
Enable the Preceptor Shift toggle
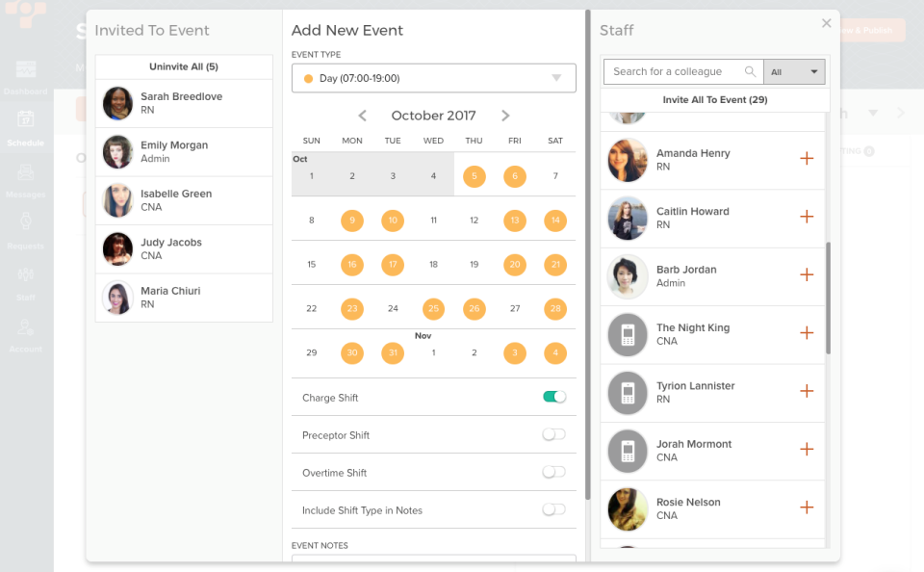pyautogui.click(x=553, y=434)
